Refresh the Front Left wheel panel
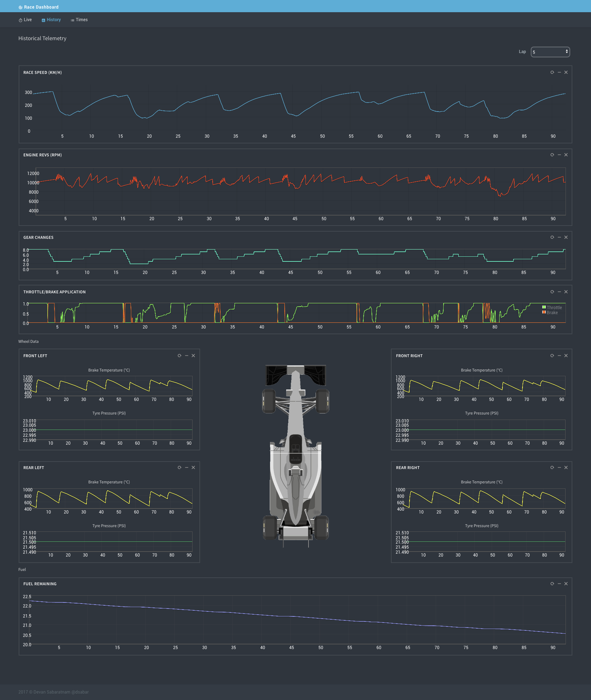Viewport: 591px width, 700px height. click(x=180, y=356)
